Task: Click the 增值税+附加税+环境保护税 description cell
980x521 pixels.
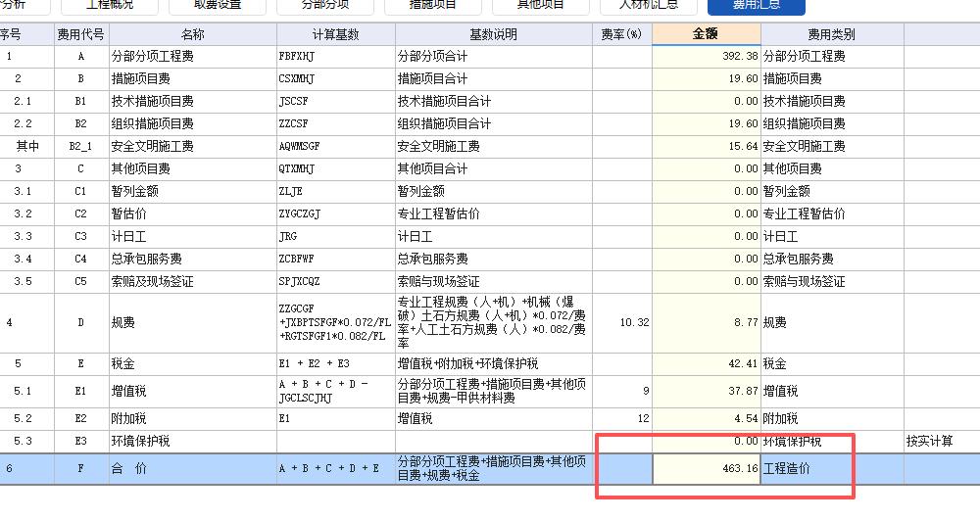Action: [494, 363]
